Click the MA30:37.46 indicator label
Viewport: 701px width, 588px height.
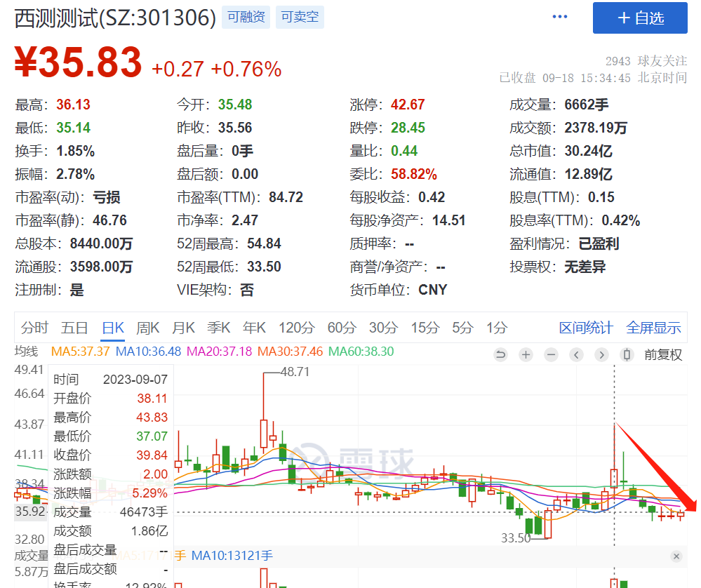click(x=290, y=352)
